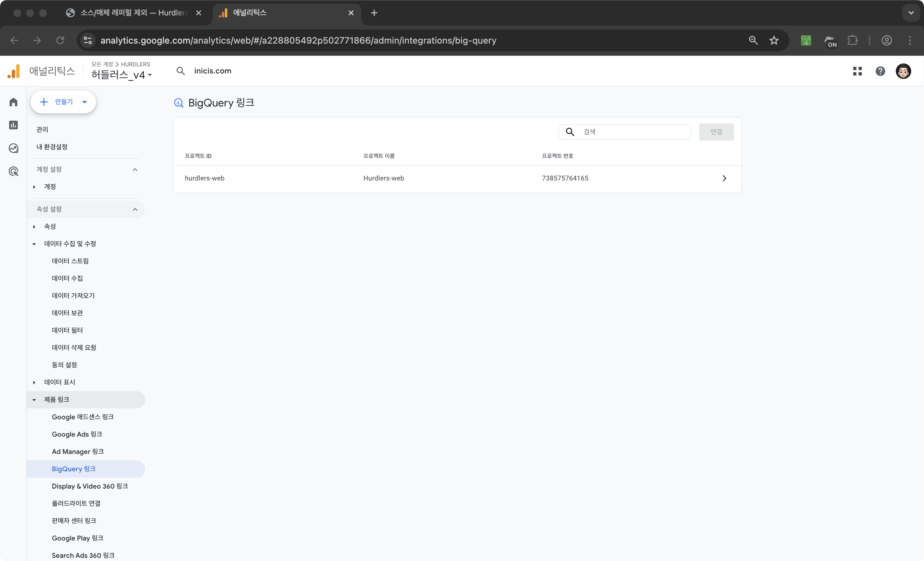The image size is (924, 561).
Task: Click the site information icon in address bar
Action: pos(88,40)
